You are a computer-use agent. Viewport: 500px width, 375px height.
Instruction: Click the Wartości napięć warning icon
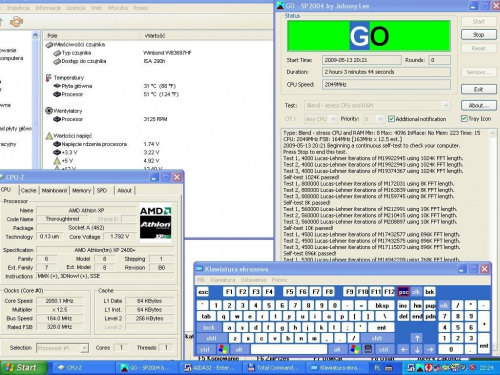tap(49, 136)
